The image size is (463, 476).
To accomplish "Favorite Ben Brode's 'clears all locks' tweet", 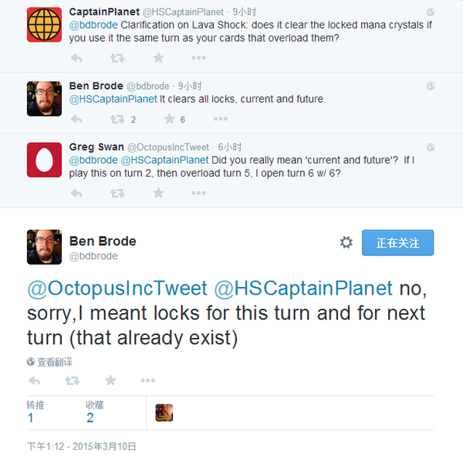I will pyautogui.click(x=170, y=119).
